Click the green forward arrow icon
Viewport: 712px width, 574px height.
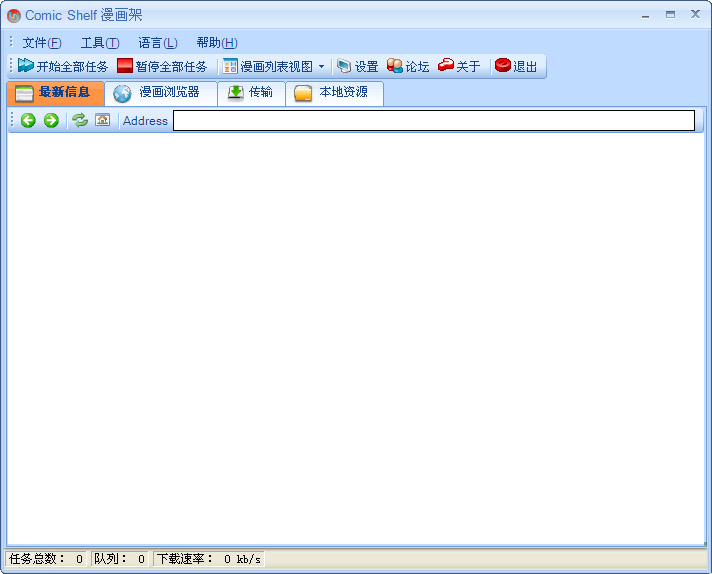51,120
